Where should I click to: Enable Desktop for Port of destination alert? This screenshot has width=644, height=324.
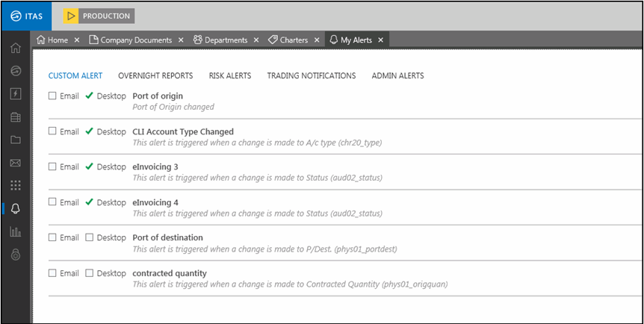(x=89, y=237)
